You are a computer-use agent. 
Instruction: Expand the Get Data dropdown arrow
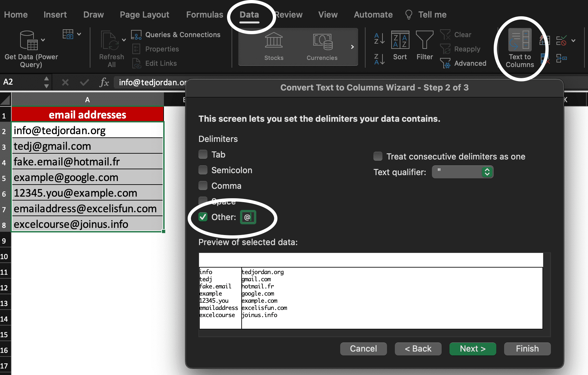click(43, 40)
